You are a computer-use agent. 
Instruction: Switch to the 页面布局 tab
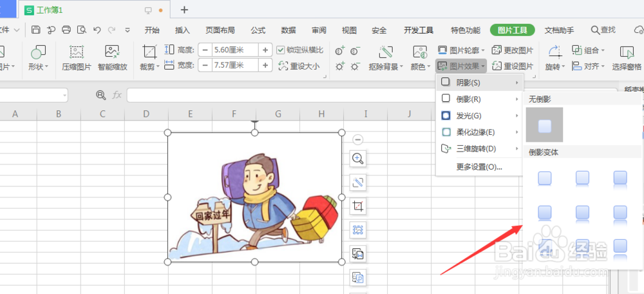tap(220, 30)
